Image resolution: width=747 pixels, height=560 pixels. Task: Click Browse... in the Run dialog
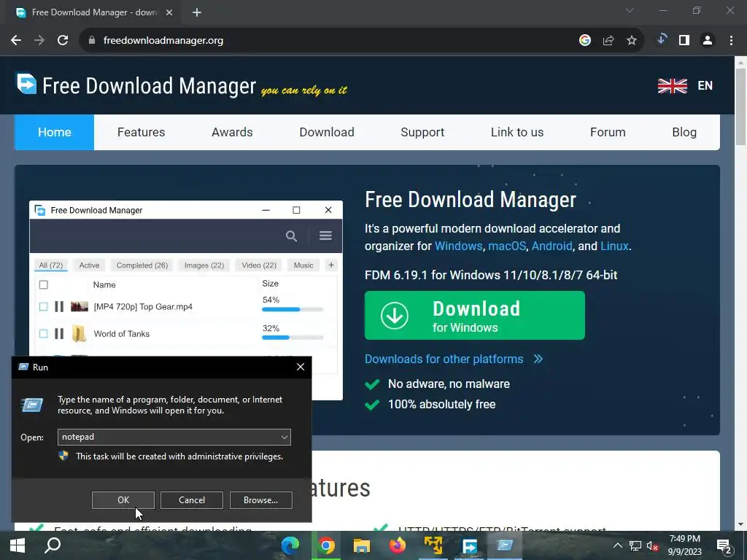(260, 500)
